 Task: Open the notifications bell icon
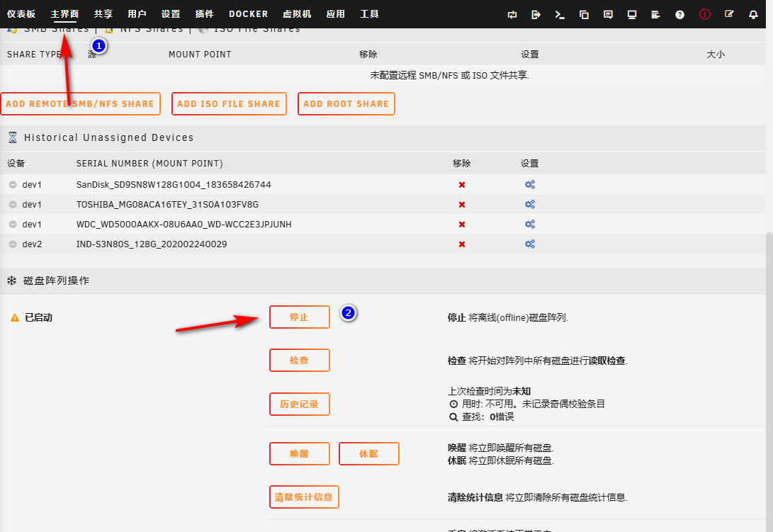point(753,14)
